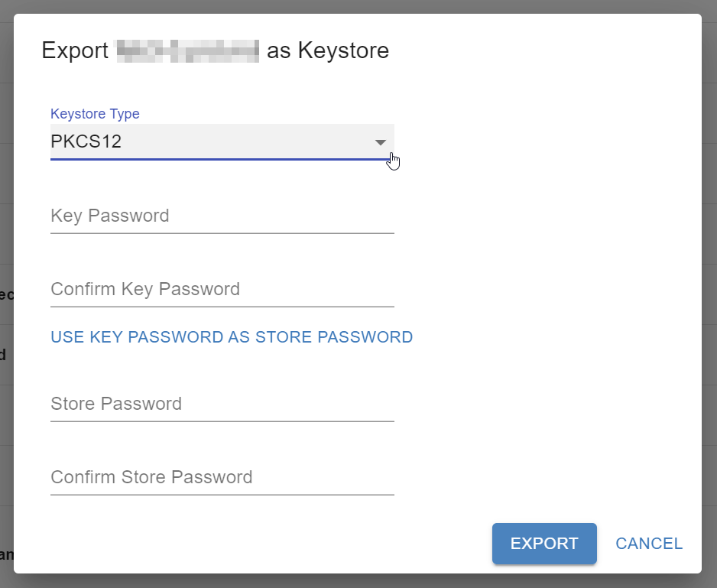Click the Keystore Type dropdown arrow
717x588 pixels.
[x=380, y=143]
